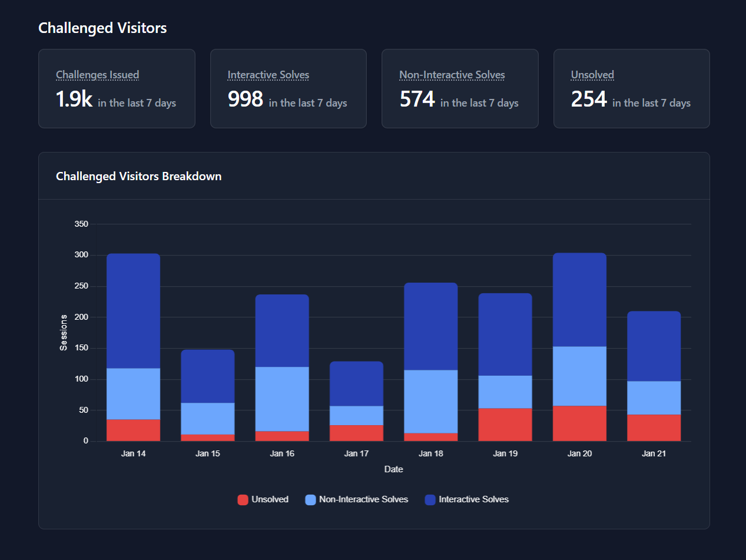Viewport: 746px width, 560px height.
Task: Click Jan 15 light blue bar segment
Action: (207, 418)
